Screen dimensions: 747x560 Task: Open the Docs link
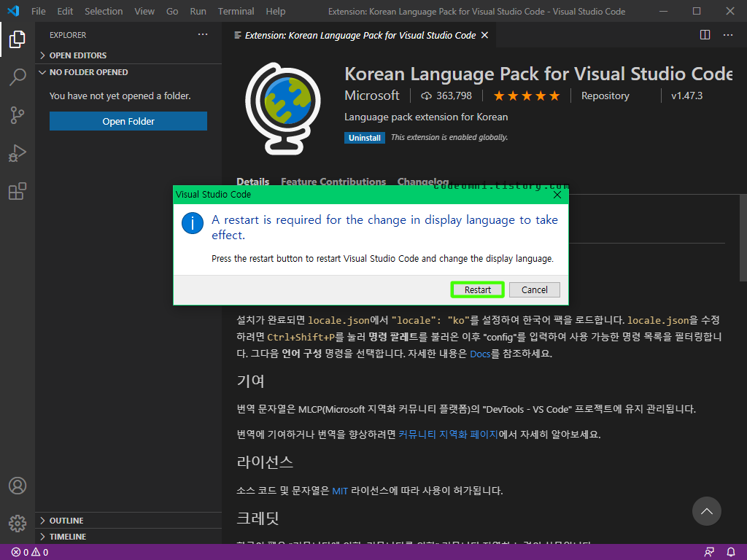coord(480,354)
